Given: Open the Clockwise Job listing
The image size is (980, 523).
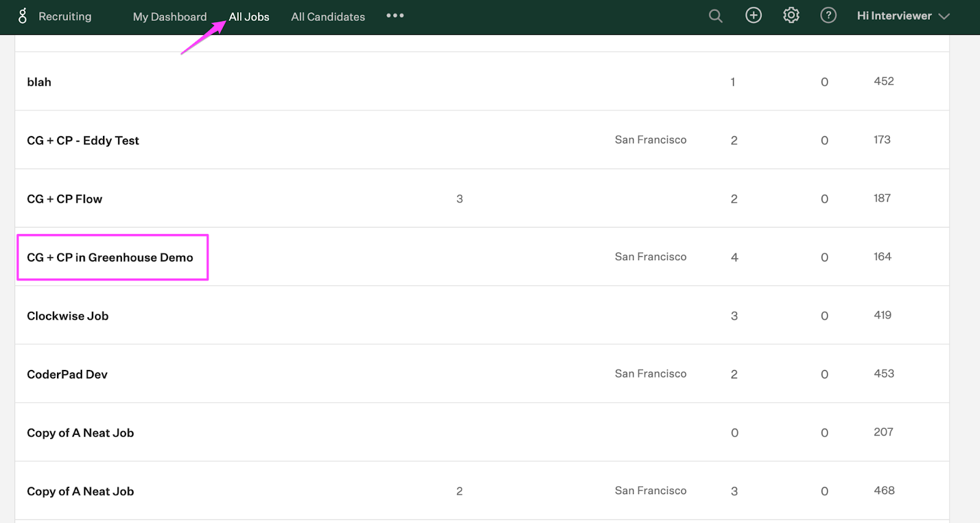Looking at the screenshot, I should pos(67,316).
